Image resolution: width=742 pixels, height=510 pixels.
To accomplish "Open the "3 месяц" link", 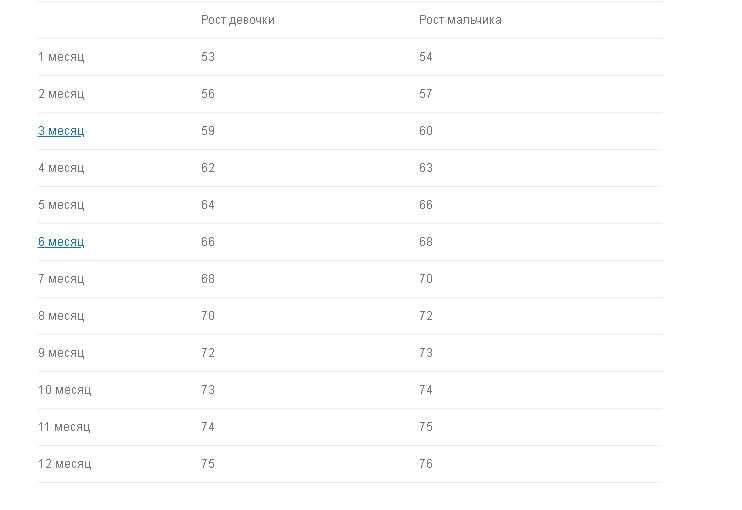I will [x=61, y=131].
